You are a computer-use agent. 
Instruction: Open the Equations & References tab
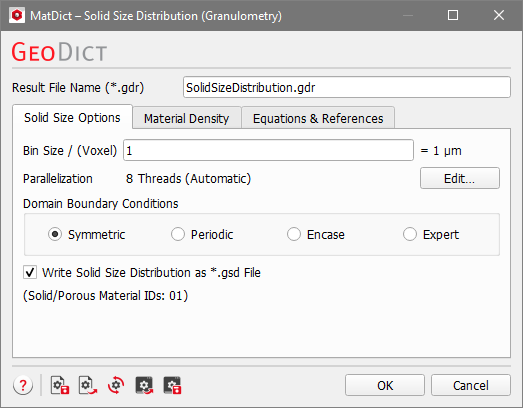tap(318, 118)
